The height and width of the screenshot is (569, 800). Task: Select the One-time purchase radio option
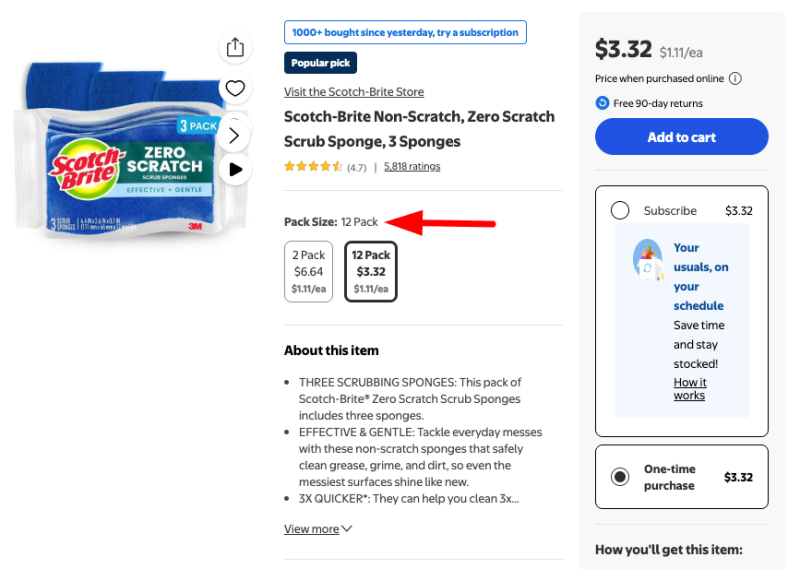tap(620, 477)
